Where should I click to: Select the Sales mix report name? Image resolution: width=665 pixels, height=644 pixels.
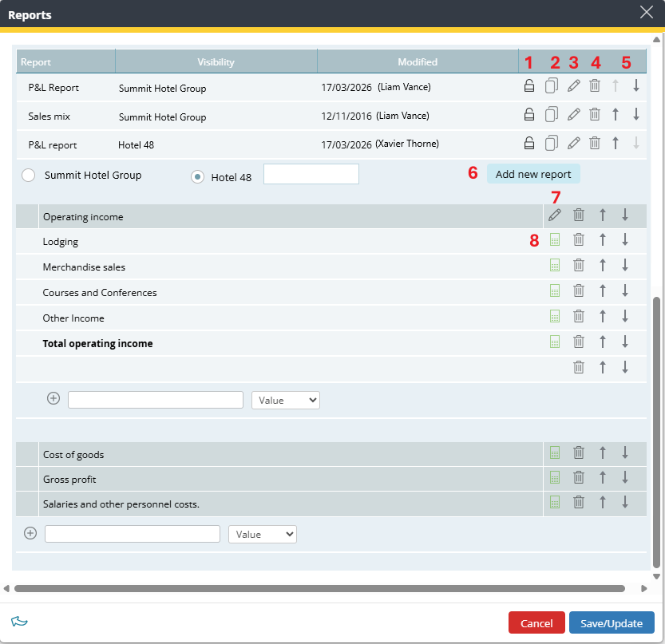[49, 117]
